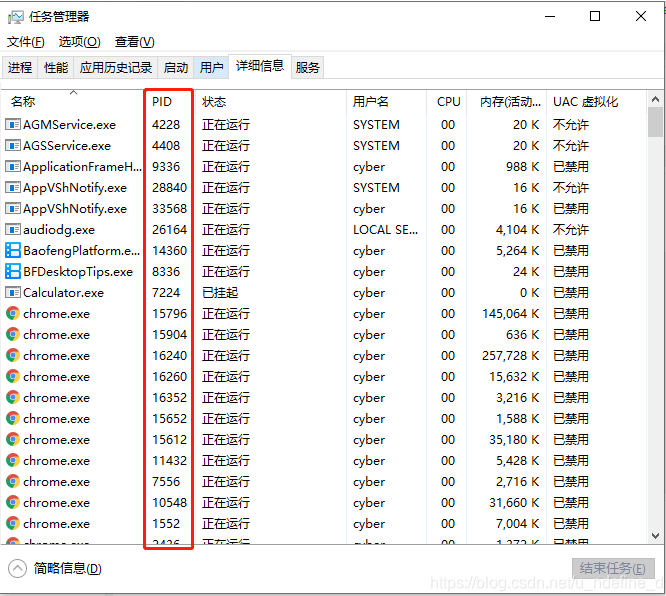Viewport: 666px width, 596px height.
Task: Maximize the Task Manager window
Action: (595, 16)
